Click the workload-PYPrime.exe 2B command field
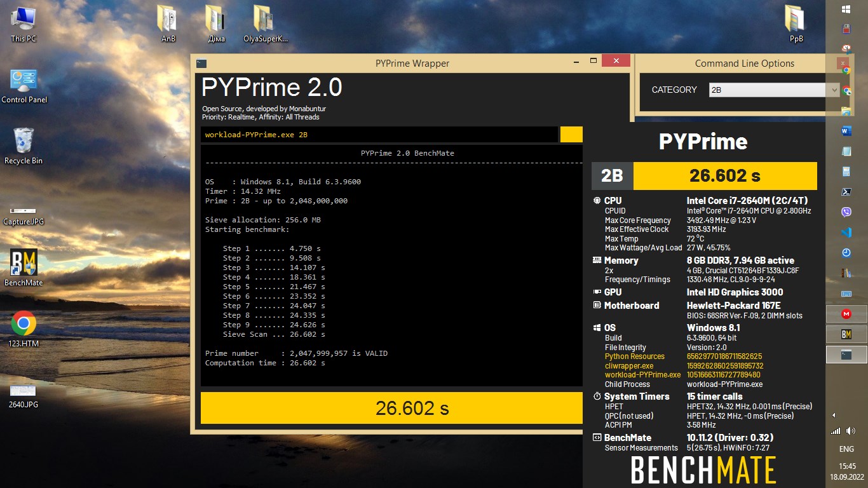This screenshot has height=488, width=868. pyautogui.click(x=379, y=135)
